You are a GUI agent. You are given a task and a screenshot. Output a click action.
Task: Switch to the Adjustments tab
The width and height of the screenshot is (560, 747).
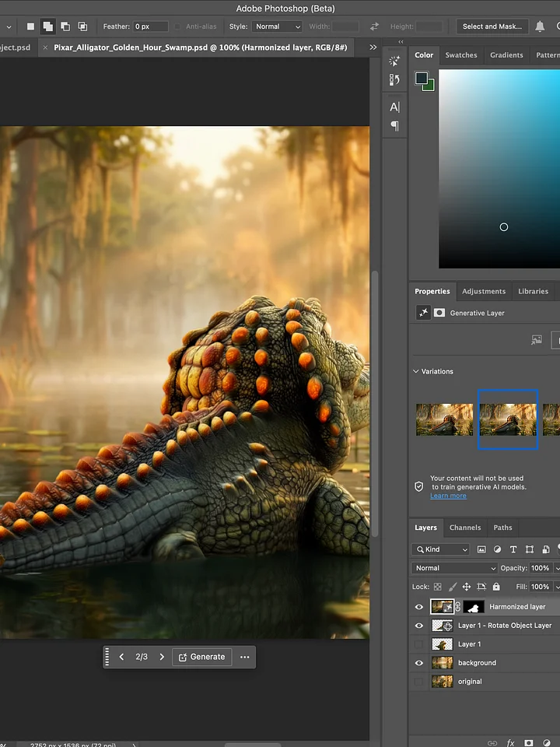(484, 291)
